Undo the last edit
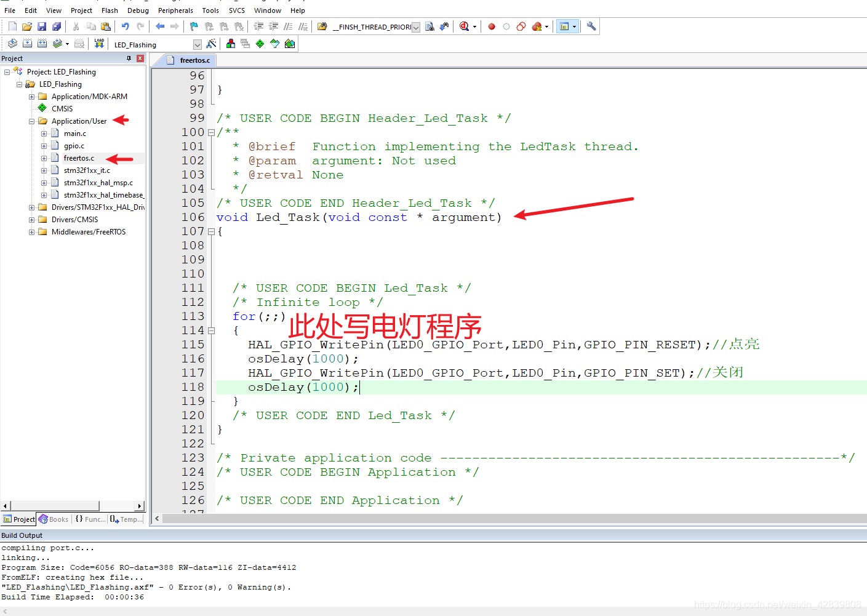This screenshot has width=867, height=616. tap(126, 26)
